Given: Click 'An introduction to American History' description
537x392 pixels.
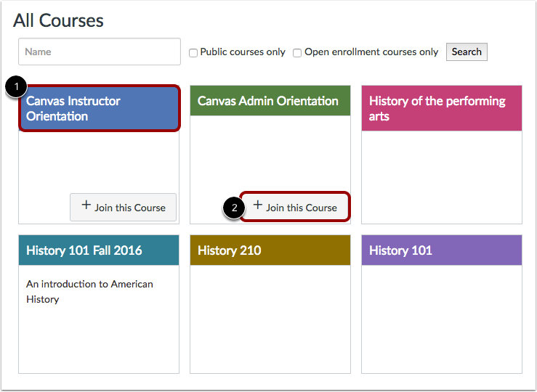Looking at the screenshot, I should pyautogui.click(x=89, y=291).
